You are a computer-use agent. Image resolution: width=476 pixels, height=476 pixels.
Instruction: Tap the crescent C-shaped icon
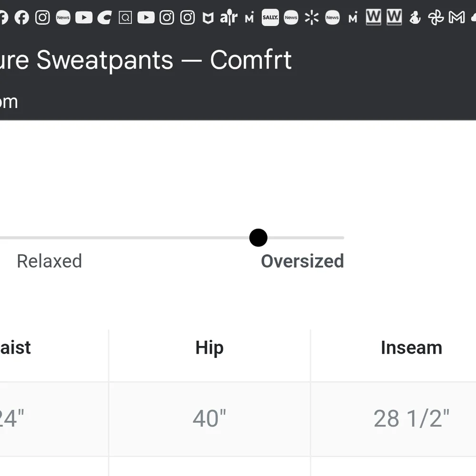pyautogui.click(x=104, y=18)
